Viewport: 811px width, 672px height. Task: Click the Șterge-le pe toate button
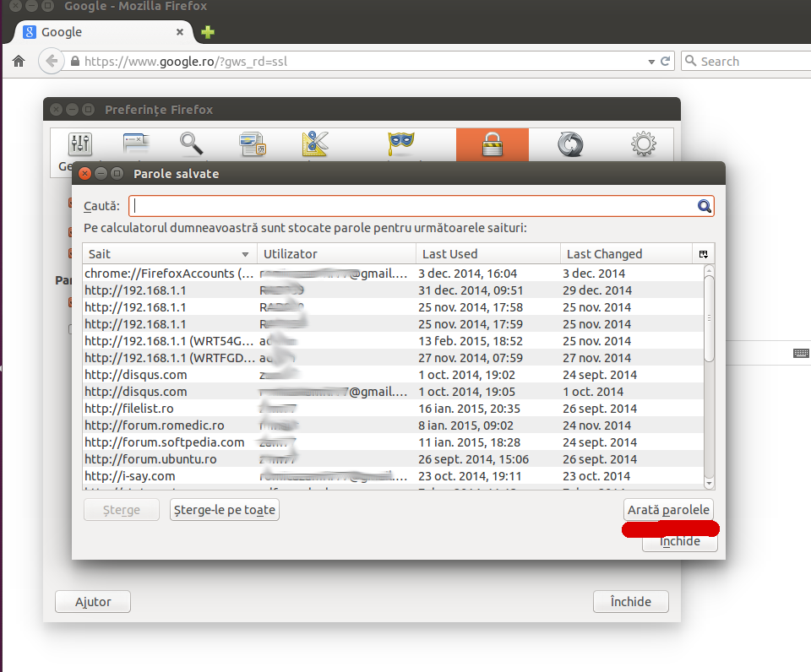(225, 510)
